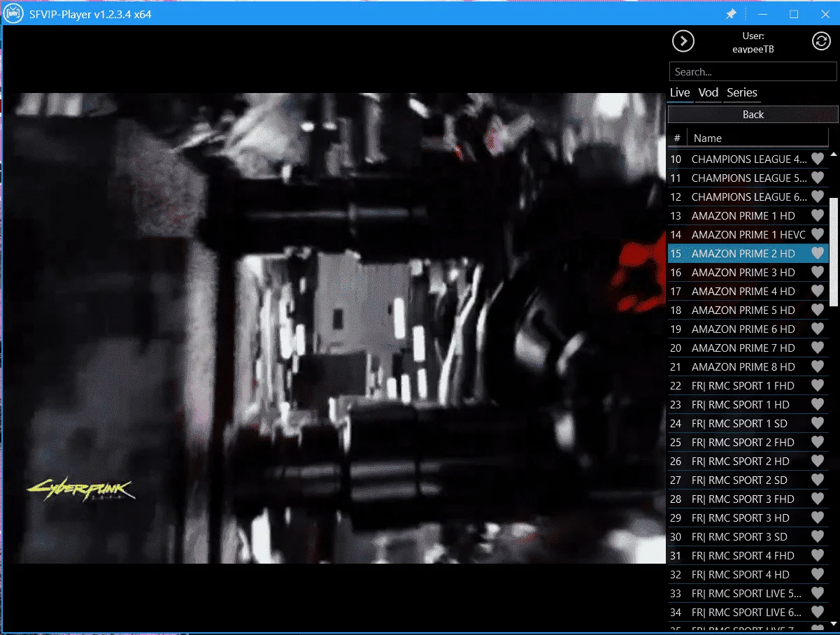Heart icon for FR| RMC SPORT LIVE 5

click(817, 593)
